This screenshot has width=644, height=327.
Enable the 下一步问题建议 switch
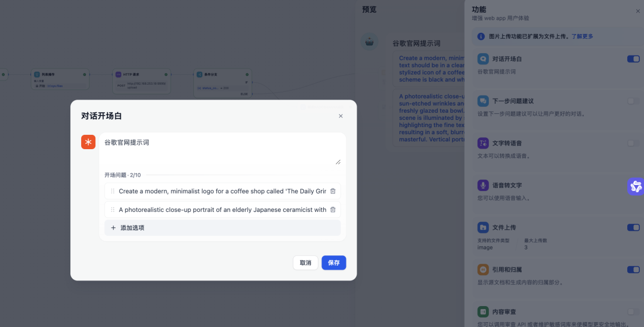coord(633,101)
